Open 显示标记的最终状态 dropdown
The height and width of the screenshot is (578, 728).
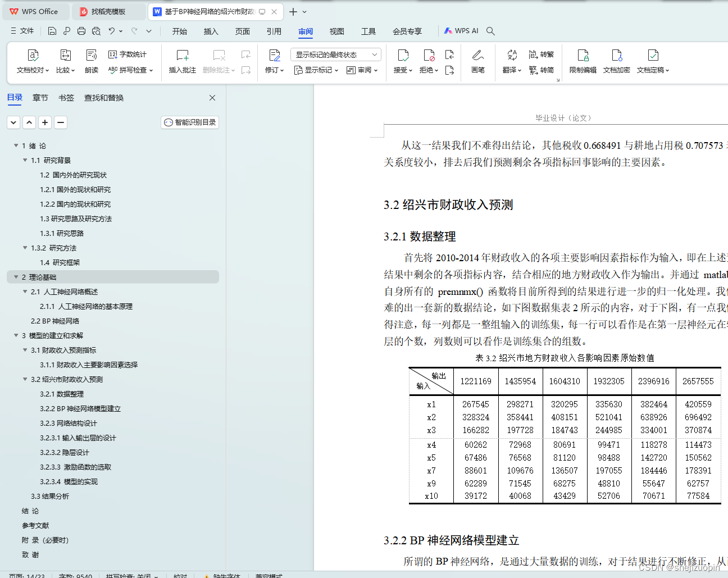point(336,54)
